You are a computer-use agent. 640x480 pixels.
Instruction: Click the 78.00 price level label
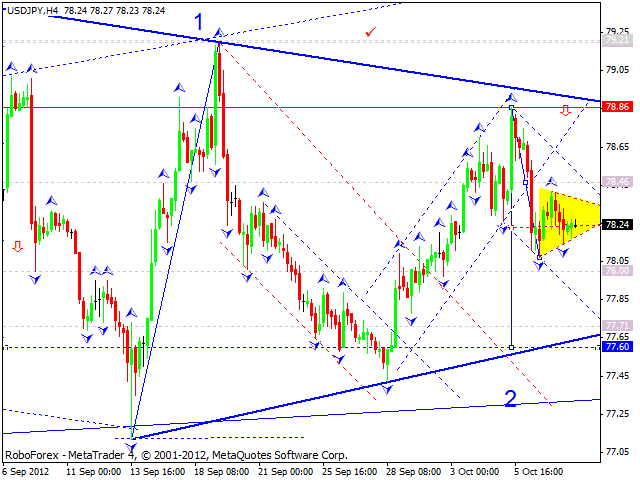(x=617, y=271)
